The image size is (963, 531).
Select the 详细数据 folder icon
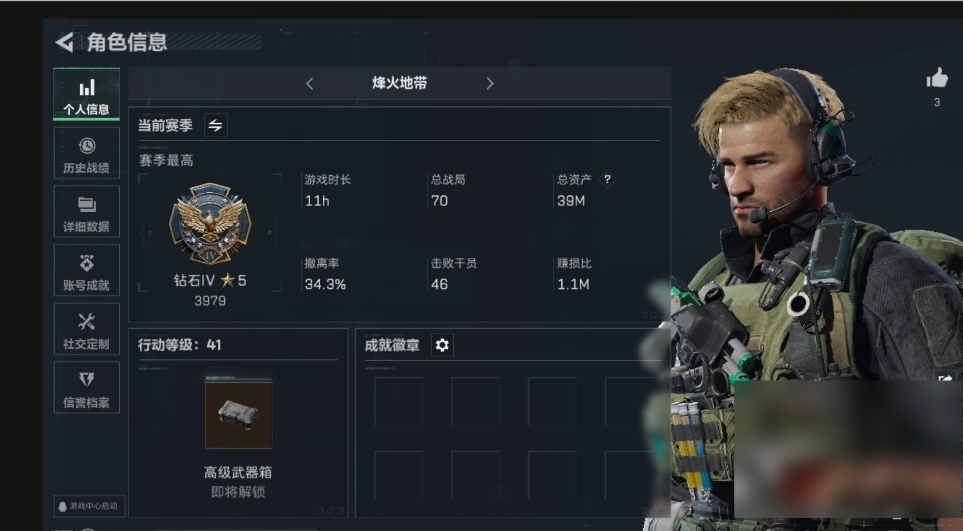[87, 204]
